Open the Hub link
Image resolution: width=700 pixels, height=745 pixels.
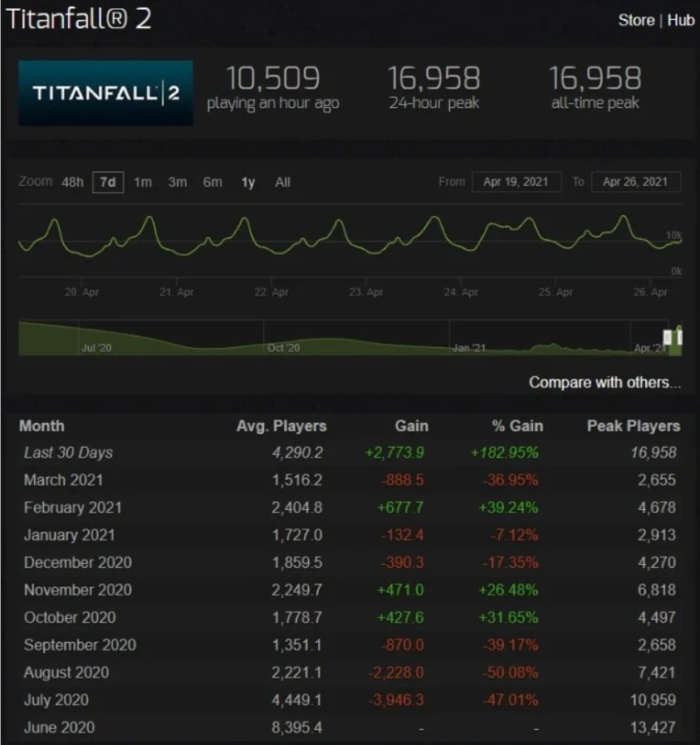coord(681,20)
